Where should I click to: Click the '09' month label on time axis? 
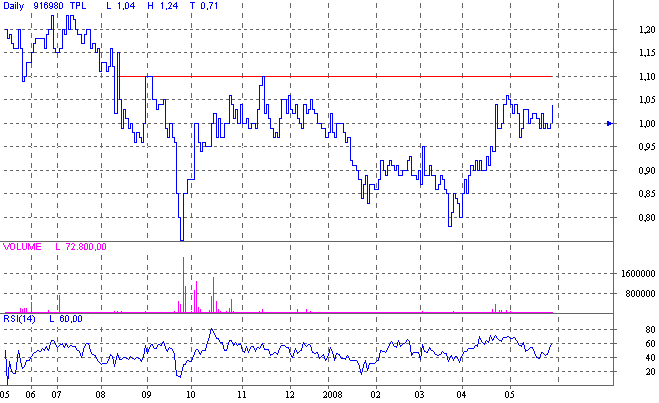point(146,395)
